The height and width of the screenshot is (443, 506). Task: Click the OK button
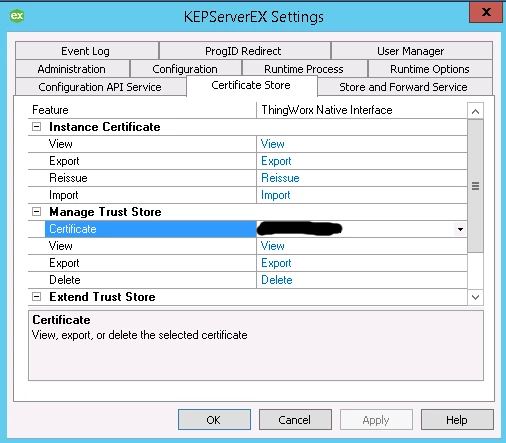pyautogui.click(x=214, y=420)
